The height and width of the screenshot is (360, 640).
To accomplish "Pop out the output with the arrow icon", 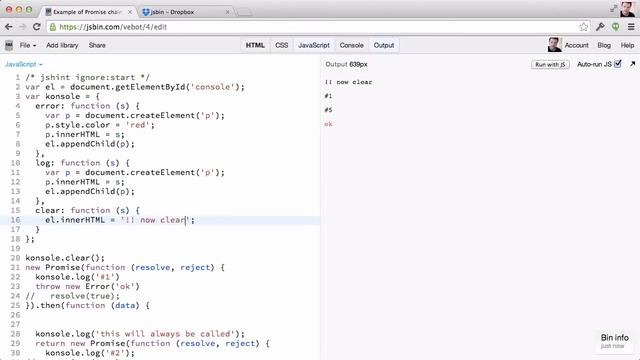I will [x=632, y=64].
